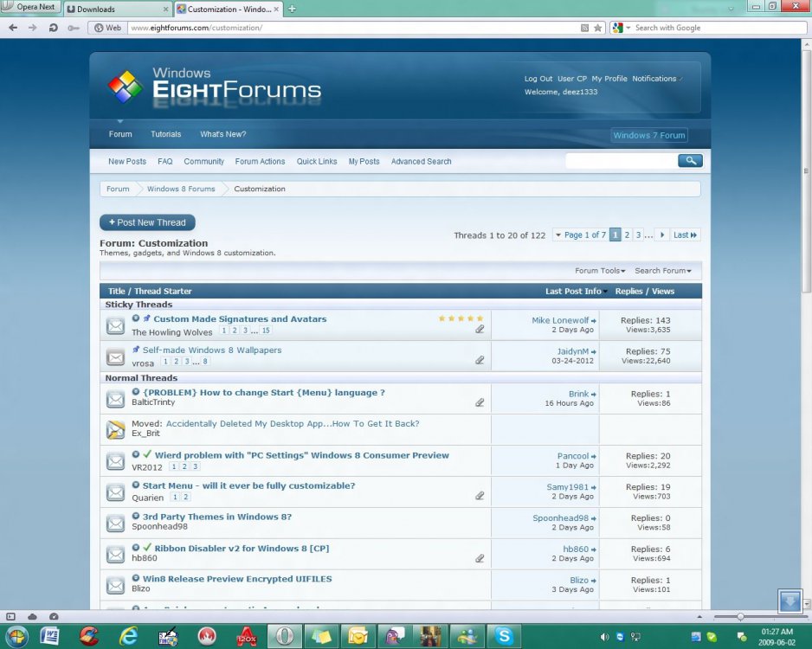Open the Quick Links menu
812x649 pixels.
pyautogui.click(x=317, y=162)
